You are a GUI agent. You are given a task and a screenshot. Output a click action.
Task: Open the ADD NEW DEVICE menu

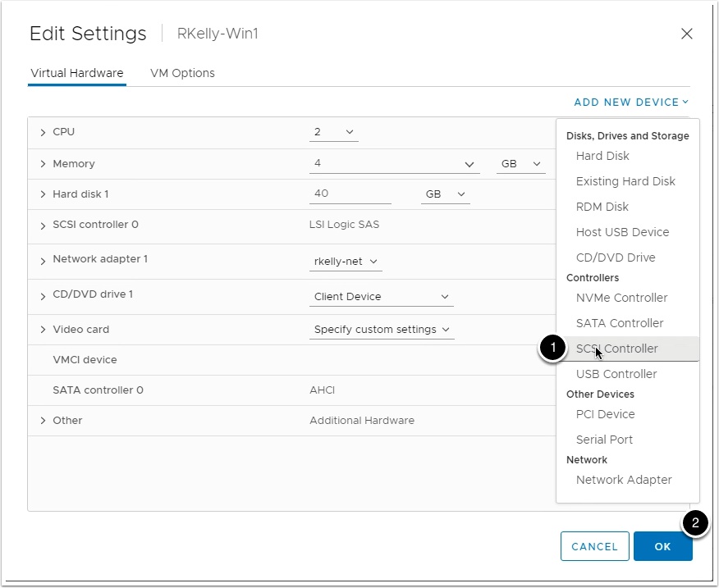[631, 102]
